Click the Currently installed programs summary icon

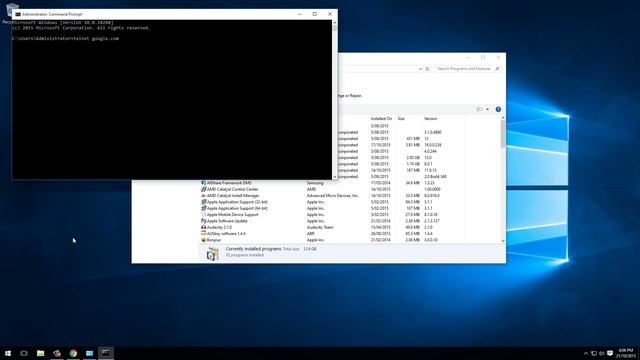(x=212, y=254)
